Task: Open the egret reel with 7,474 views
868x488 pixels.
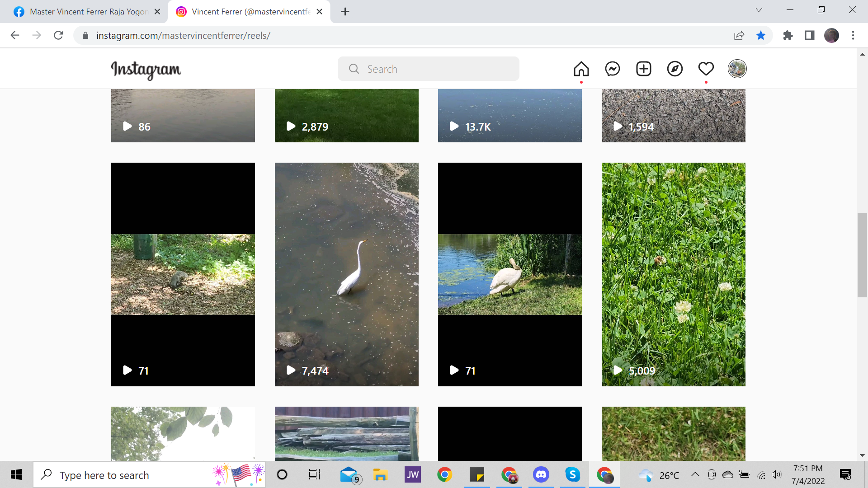Action: pos(346,274)
